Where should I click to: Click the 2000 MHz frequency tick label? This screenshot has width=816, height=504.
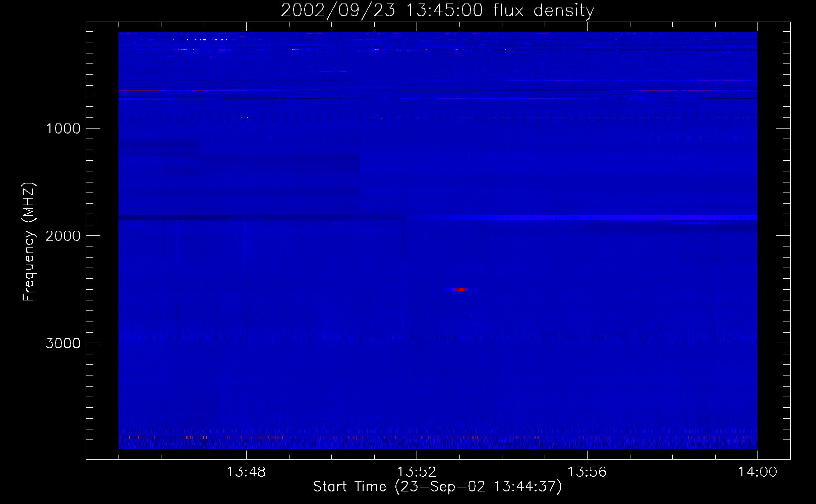click(x=63, y=236)
